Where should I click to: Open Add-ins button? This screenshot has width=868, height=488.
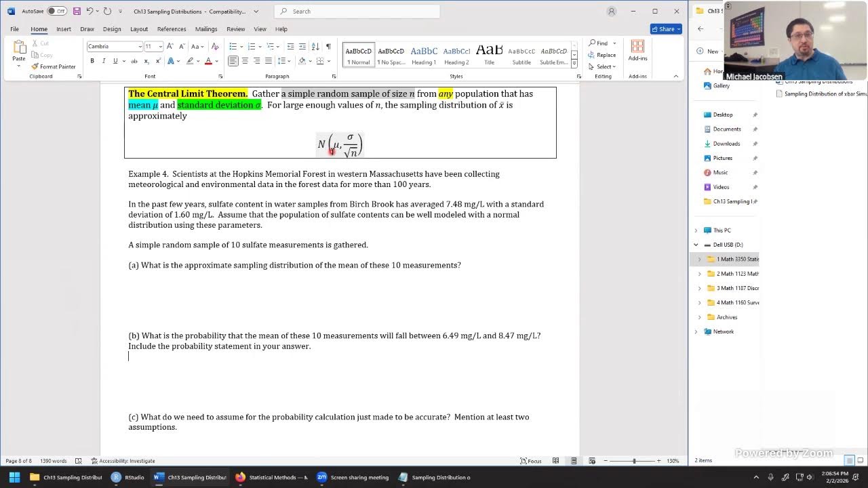pos(637,52)
